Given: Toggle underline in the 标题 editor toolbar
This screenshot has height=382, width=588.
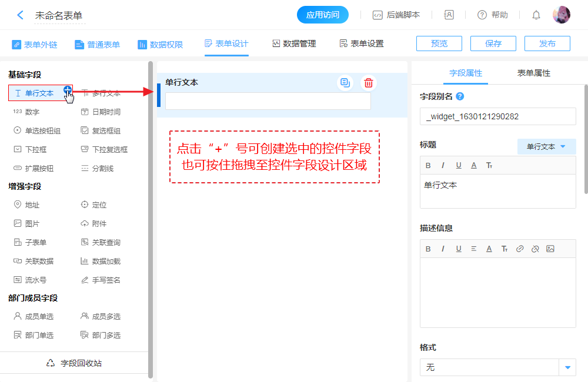Looking at the screenshot, I should (459, 165).
